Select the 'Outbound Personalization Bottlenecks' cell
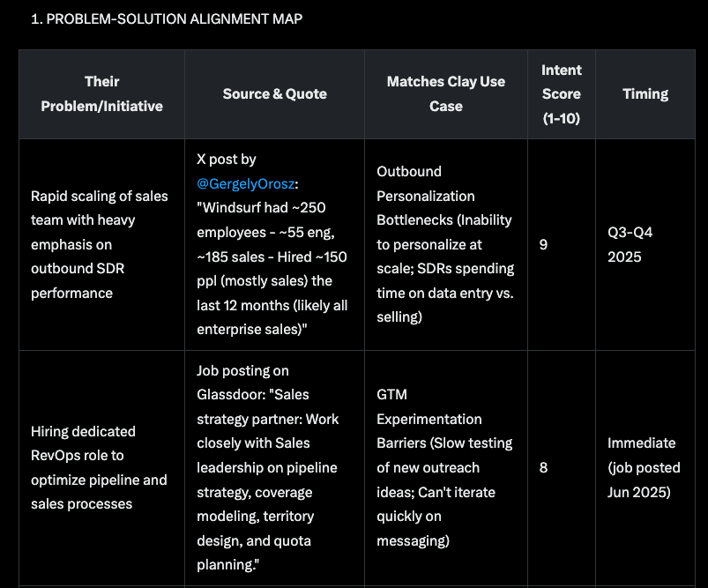Image resolution: width=708 pixels, height=588 pixels. 445,244
